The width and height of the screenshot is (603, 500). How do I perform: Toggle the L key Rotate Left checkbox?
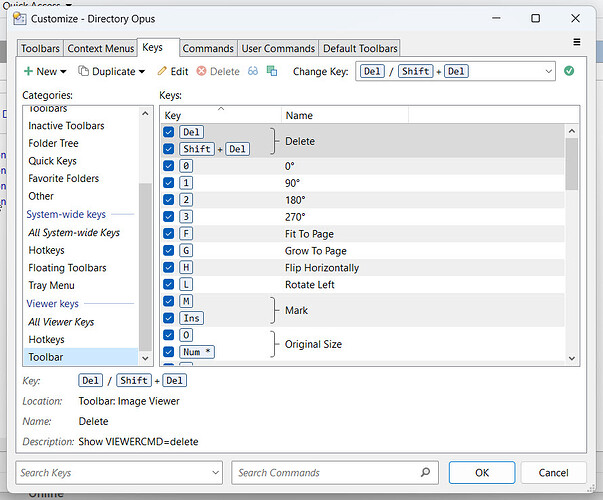point(168,284)
